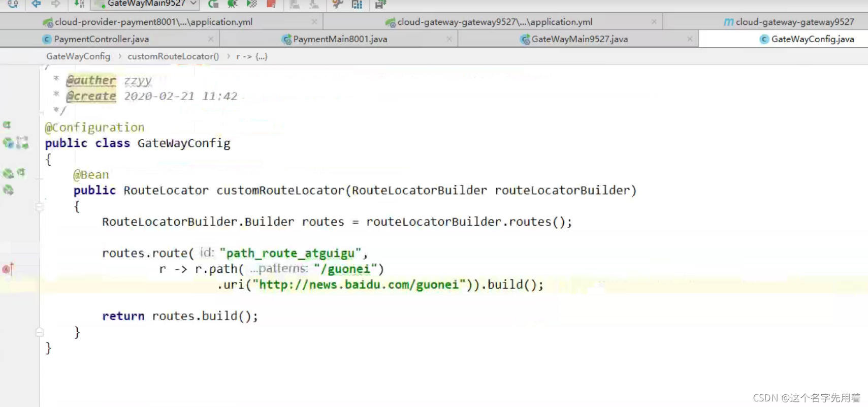
Task: Click customRouteLocator() breadcrumb
Action: click(x=173, y=56)
